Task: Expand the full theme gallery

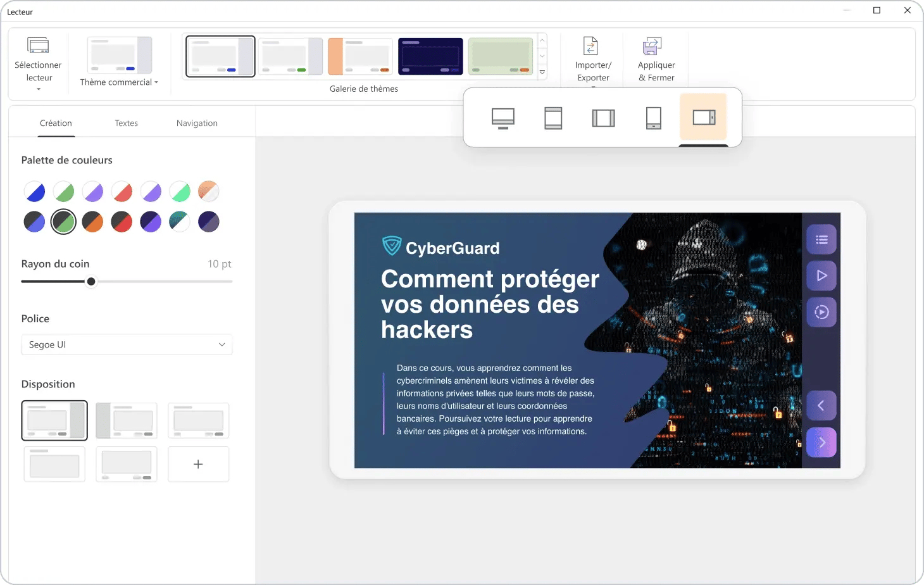Action: point(542,72)
